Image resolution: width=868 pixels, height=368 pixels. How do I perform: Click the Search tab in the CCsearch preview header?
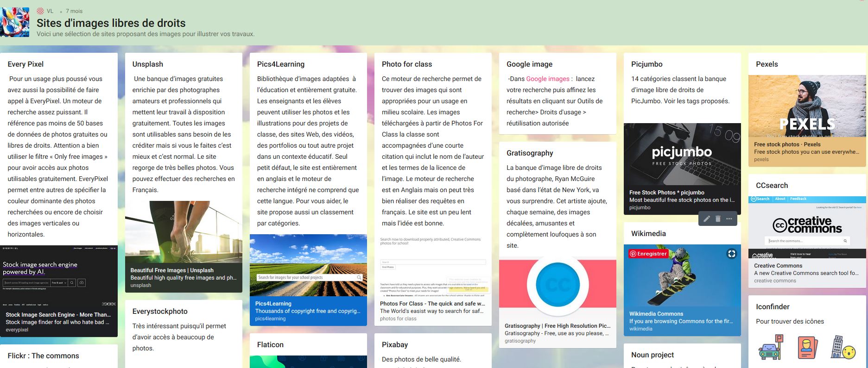pyautogui.click(x=760, y=199)
